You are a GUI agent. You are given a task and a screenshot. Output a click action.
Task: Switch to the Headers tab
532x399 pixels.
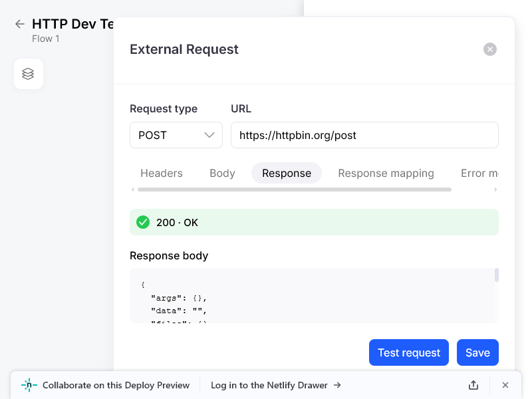[x=162, y=173]
